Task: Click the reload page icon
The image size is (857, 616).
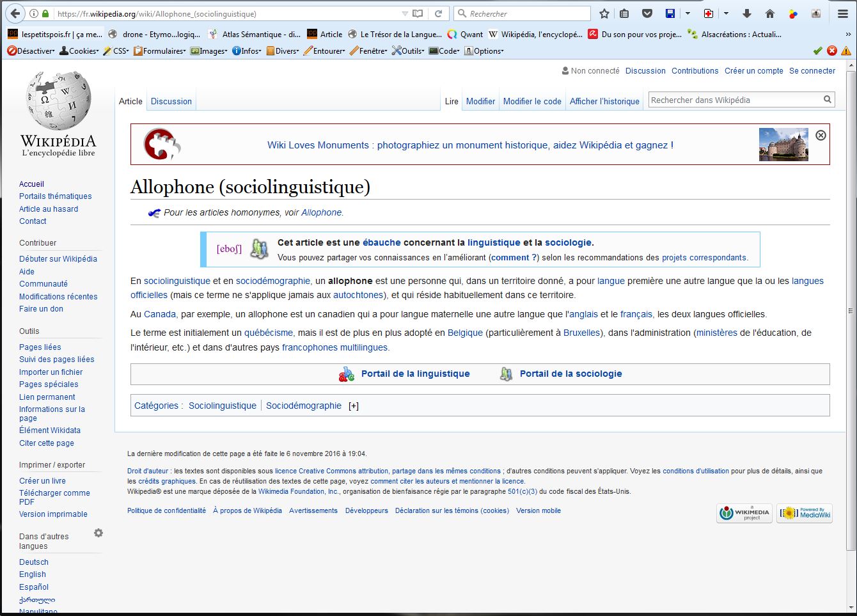Action: 439,13
